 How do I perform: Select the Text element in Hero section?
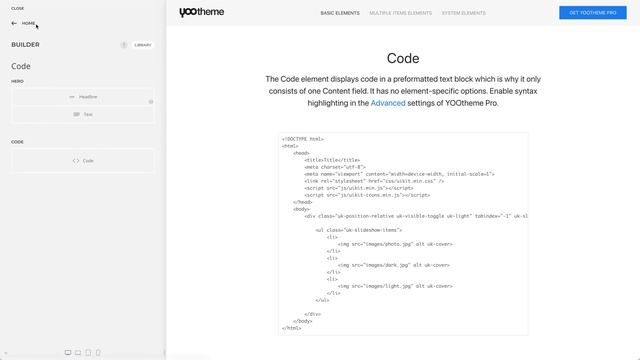pyautogui.click(x=83, y=114)
